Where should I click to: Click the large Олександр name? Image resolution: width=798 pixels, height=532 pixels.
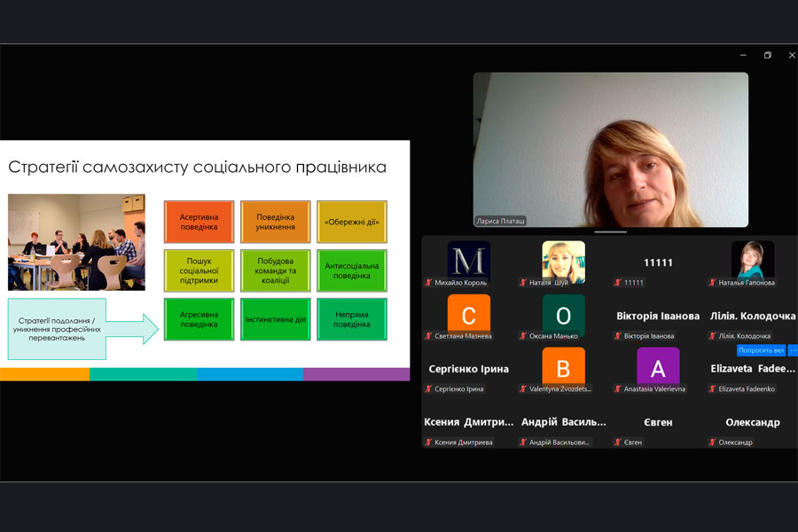[753, 422]
